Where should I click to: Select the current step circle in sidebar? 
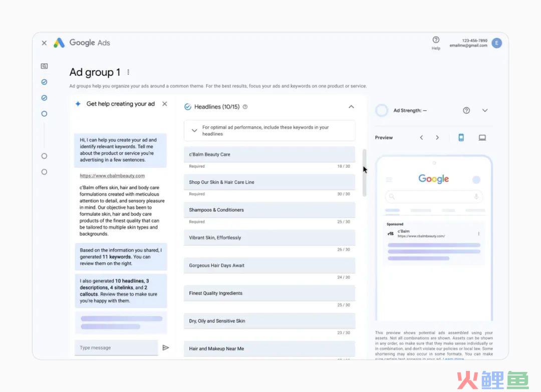point(44,114)
